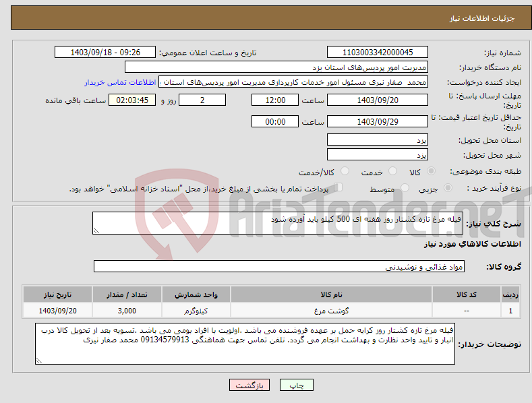Click the طبقه بندی موضوعی label
The image size is (532, 403).
pos(485,172)
